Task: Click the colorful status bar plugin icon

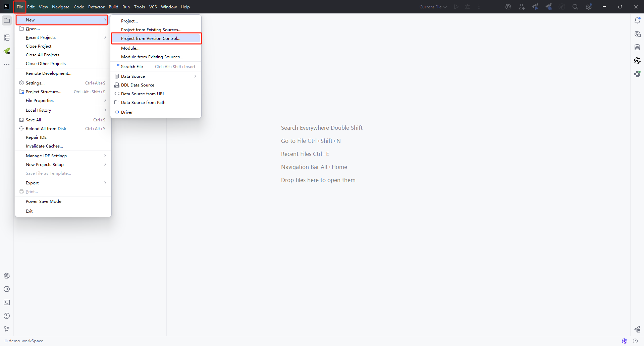Action: tap(625, 341)
